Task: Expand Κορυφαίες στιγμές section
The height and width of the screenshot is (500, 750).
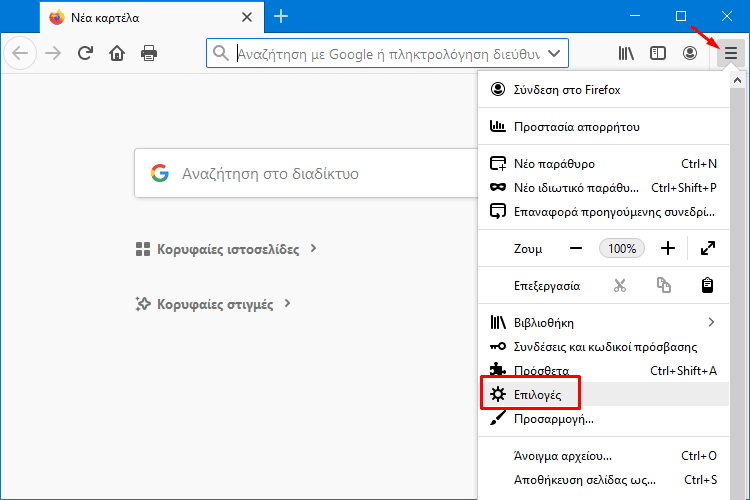Action: (213, 304)
